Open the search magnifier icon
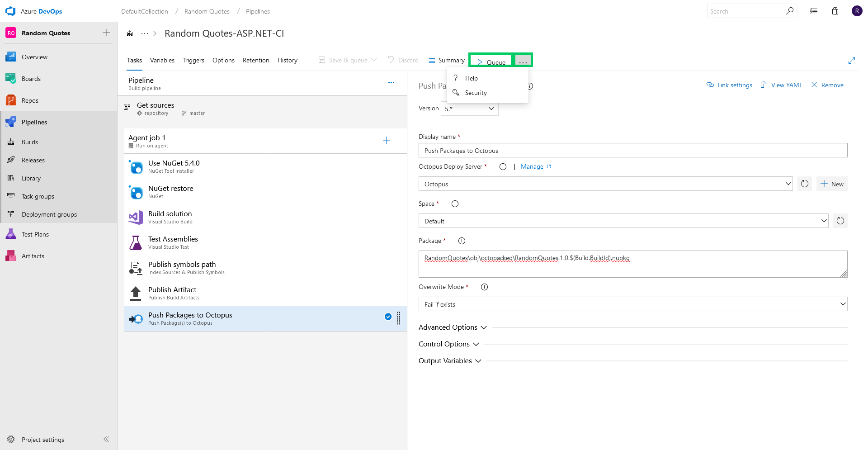This screenshot has height=450, width=868. [x=789, y=11]
